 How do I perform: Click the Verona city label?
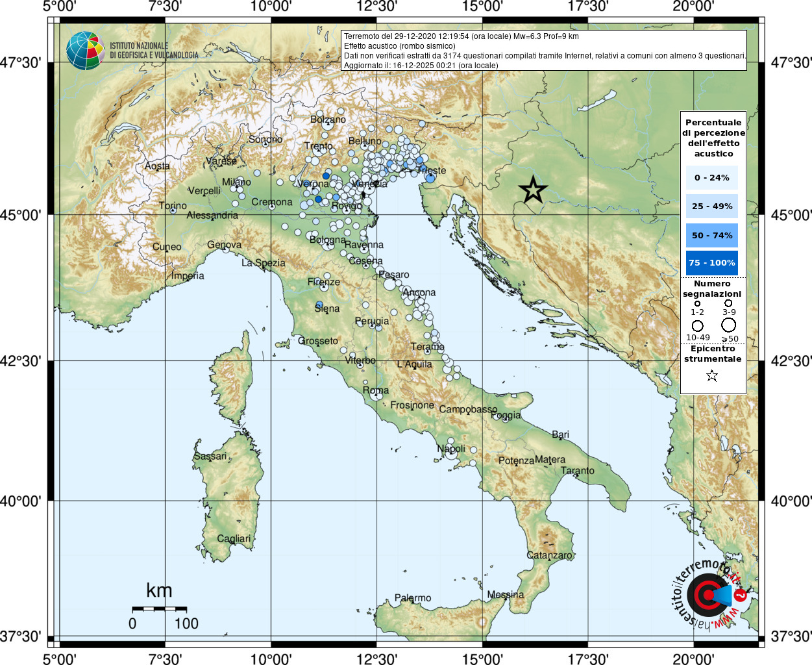[x=314, y=183]
